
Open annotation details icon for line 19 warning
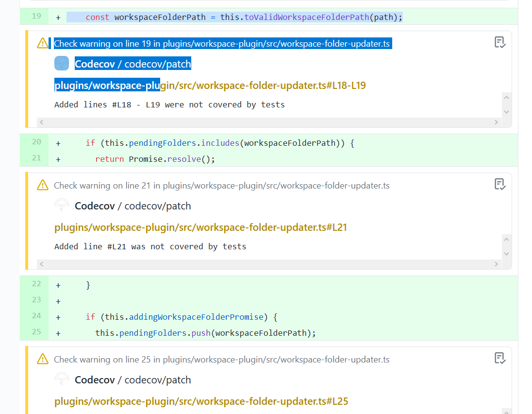point(500,42)
